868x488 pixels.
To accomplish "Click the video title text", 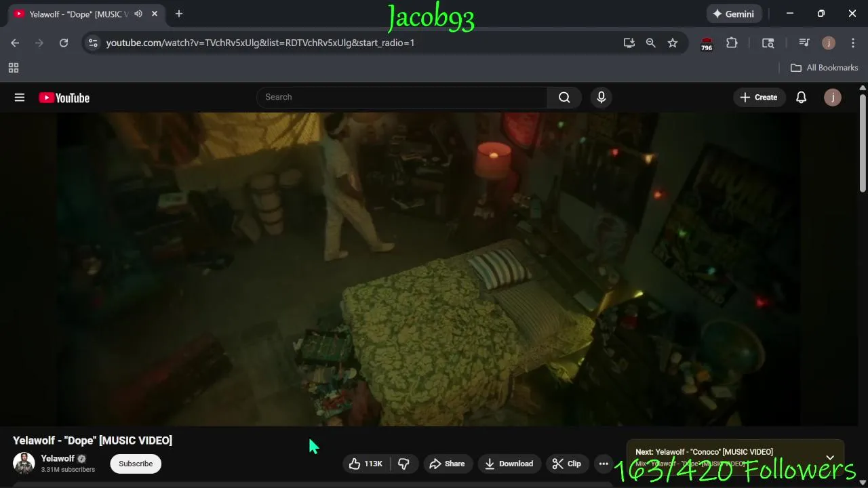I will click(93, 441).
